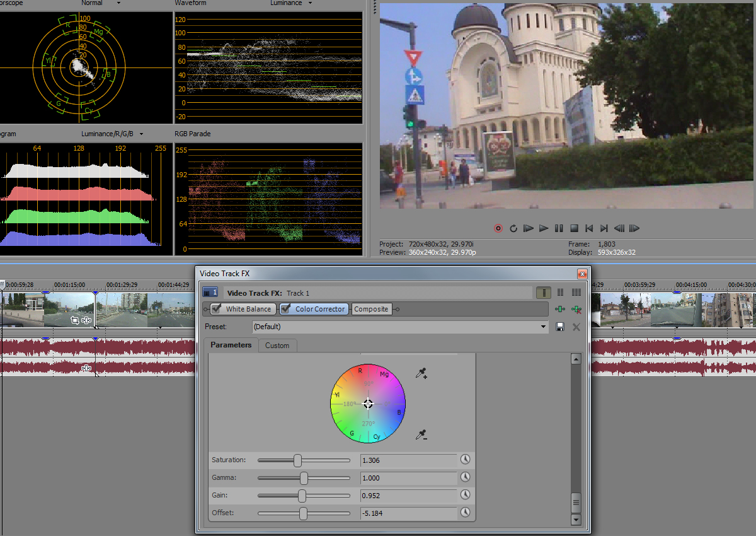Save the current preset with floppy icon
This screenshot has width=756, height=536.
point(559,327)
